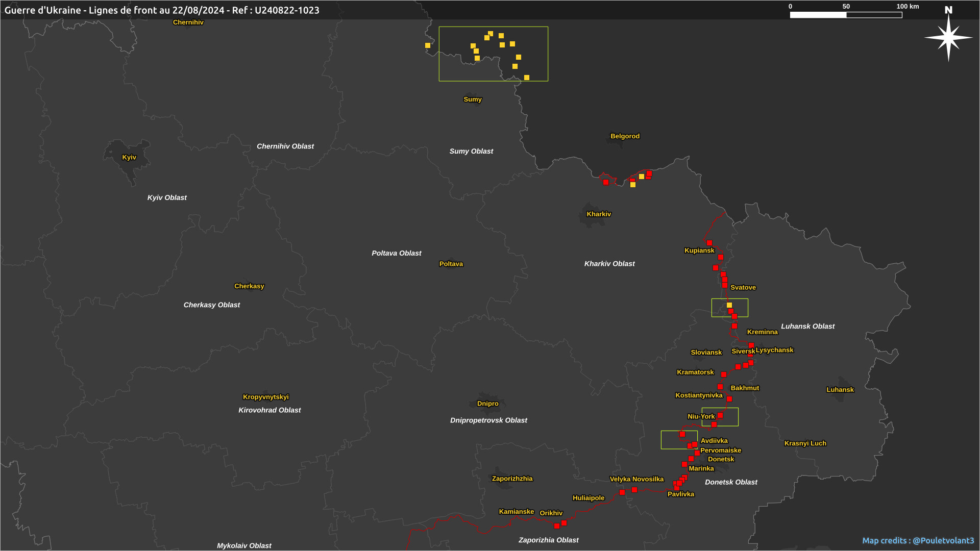Click the red marker west of Belgorod border
The image size is (980, 551).
point(606,182)
